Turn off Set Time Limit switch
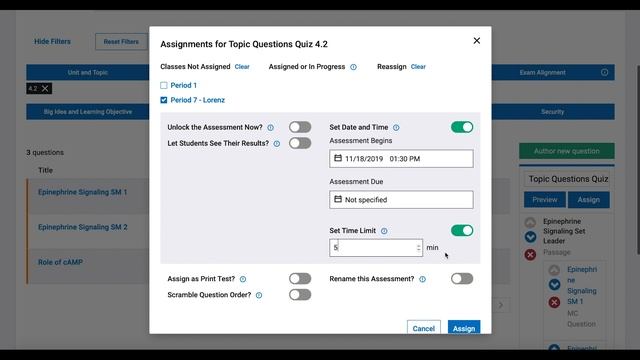Image resolution: width=640 pixels, height=360 pixels. 462,231
